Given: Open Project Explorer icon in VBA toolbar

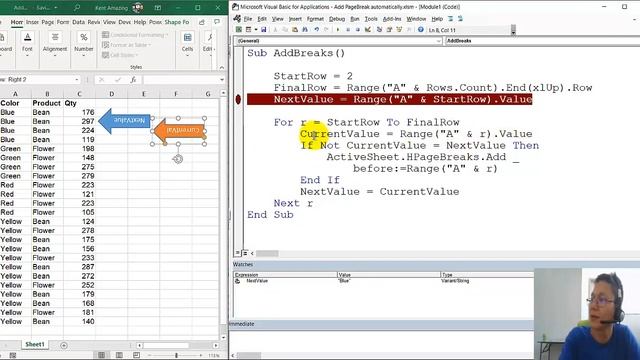Looking at the screenshot, I should [x=379, y=29].
